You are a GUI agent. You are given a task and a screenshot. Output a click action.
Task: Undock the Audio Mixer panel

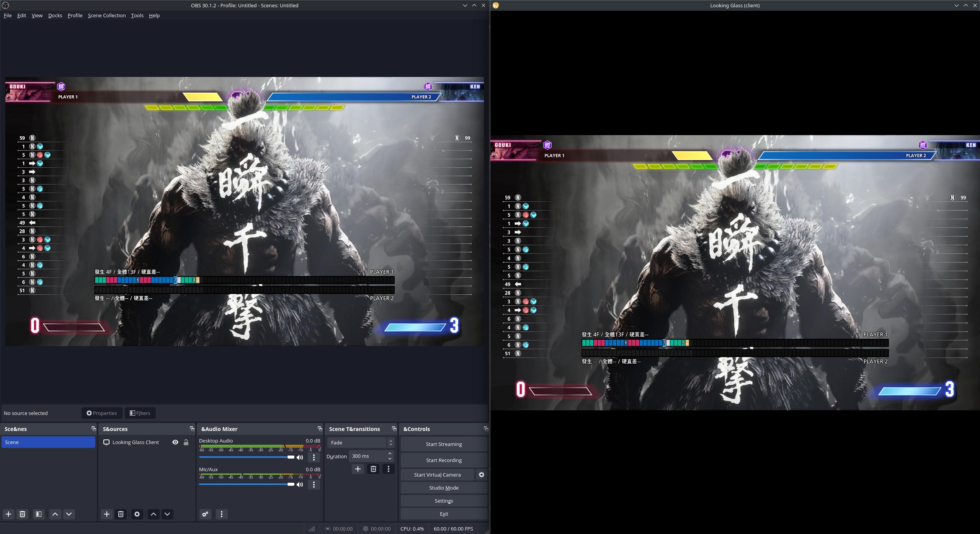(x=320, y=429)
